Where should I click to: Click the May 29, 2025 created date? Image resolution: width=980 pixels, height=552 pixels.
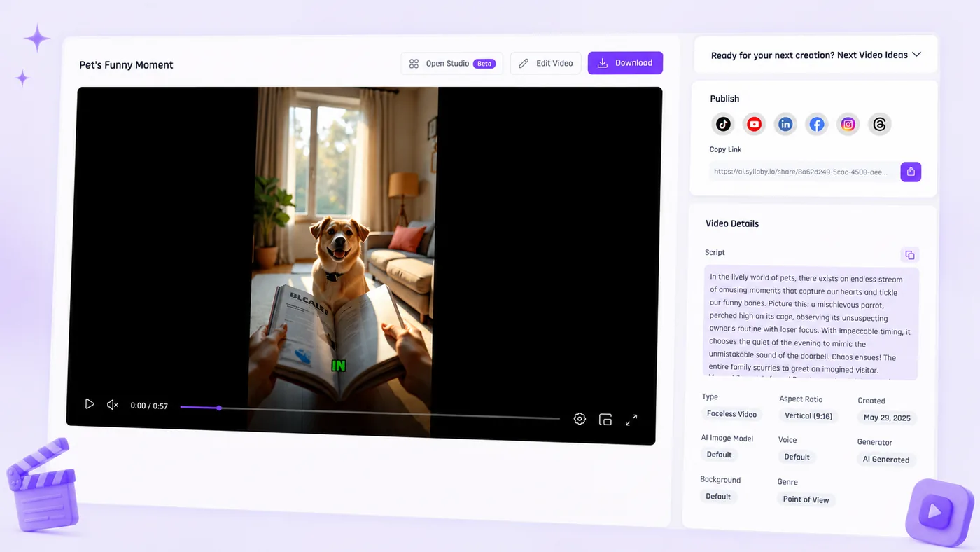[887, 418]
